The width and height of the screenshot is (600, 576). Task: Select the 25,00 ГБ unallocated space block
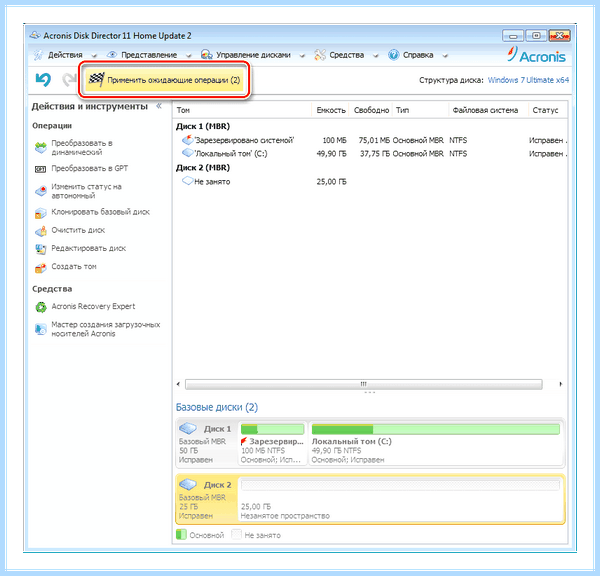point(401,499)
